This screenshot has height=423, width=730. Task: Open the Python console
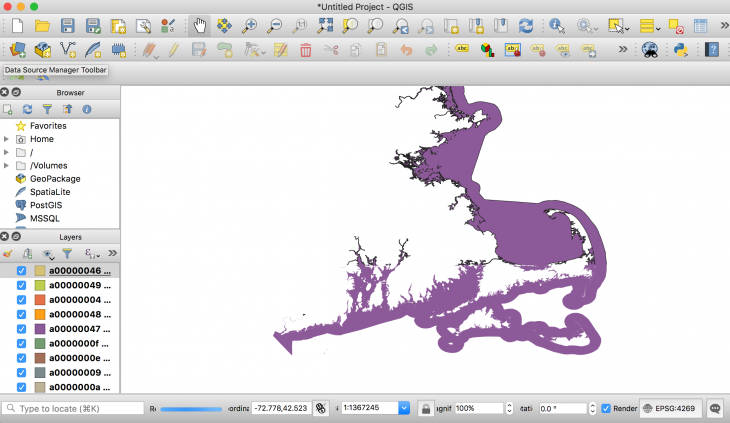(680, 49)
